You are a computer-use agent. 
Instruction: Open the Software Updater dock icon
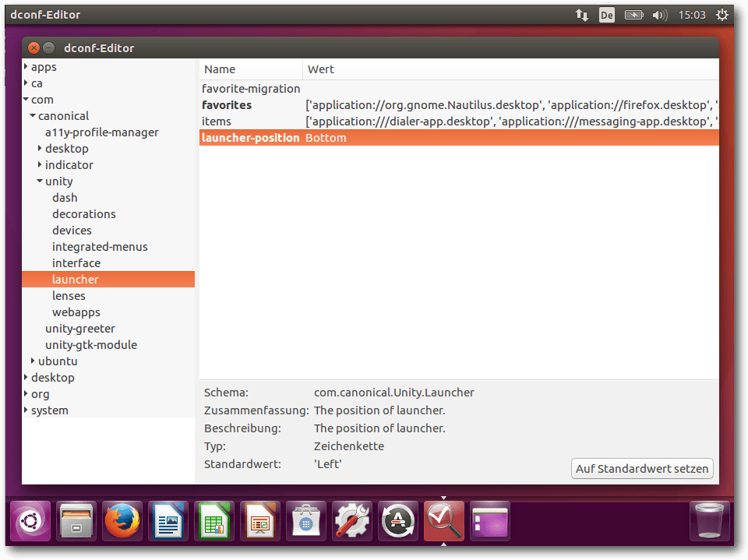398,521
